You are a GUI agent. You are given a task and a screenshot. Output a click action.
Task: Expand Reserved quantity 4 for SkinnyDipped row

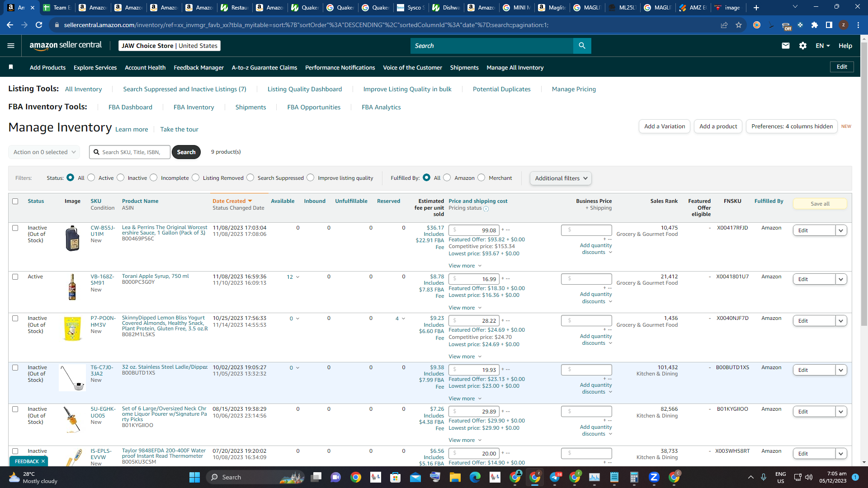click(400, 319)
